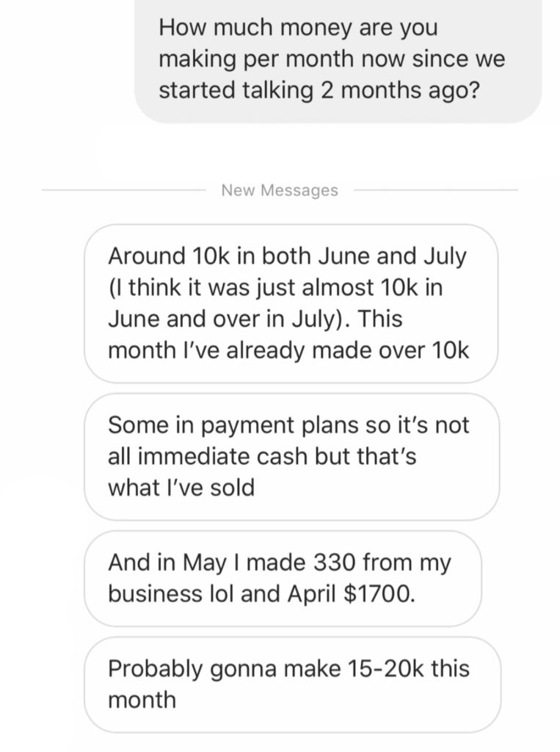Tap the message about payment plans
Image resolution: width=560 pixels, height=752 pixels.
(291, 456)
